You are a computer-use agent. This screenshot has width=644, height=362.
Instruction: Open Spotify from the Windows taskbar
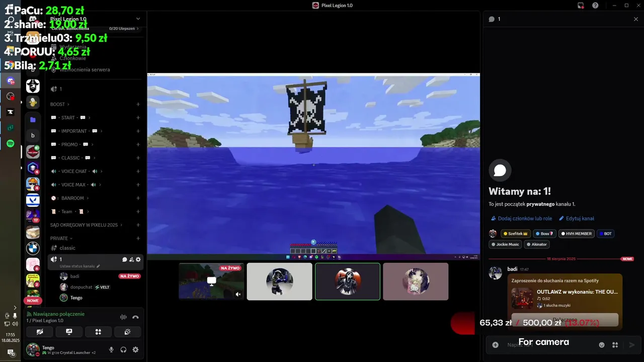(x=10, y=144)
